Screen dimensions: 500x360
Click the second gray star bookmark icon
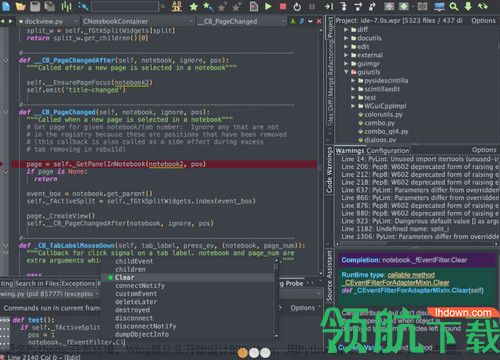coord(237,6)
